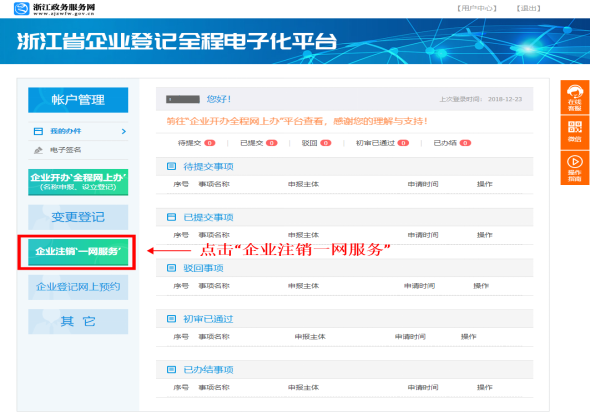590x420 pixels.
Task: Click the 已办结事项 section icon
Action: coord(171,369)
